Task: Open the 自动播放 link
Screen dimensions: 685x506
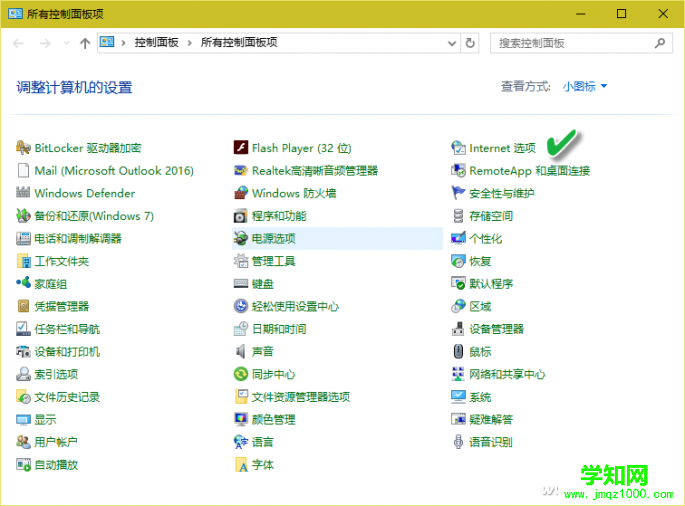Action: click(56, 465)
